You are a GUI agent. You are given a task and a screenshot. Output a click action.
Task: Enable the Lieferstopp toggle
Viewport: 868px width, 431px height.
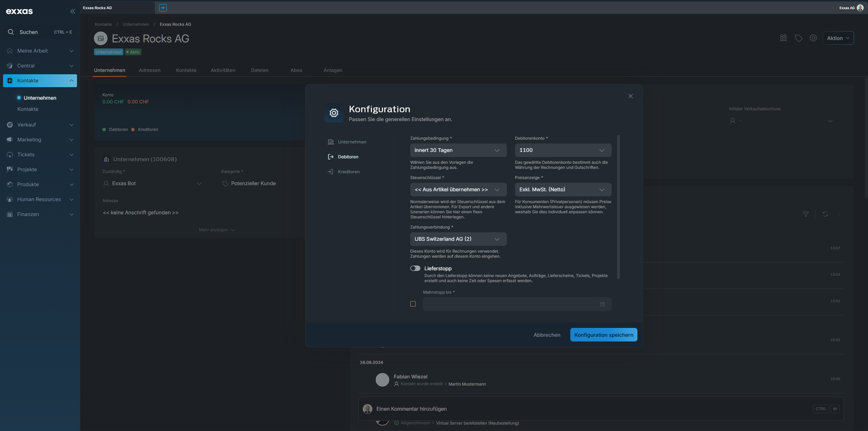pyautogui.click(x=415, y=268)
